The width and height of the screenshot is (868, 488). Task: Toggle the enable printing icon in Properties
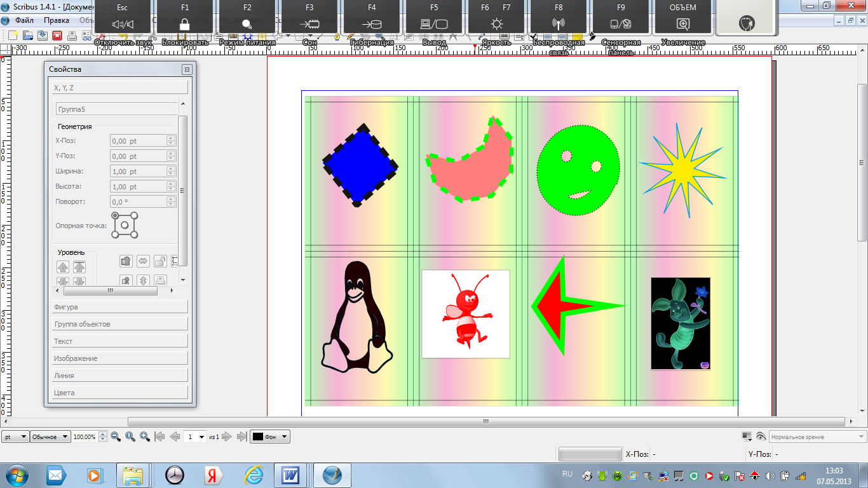(x=160, y=280)
